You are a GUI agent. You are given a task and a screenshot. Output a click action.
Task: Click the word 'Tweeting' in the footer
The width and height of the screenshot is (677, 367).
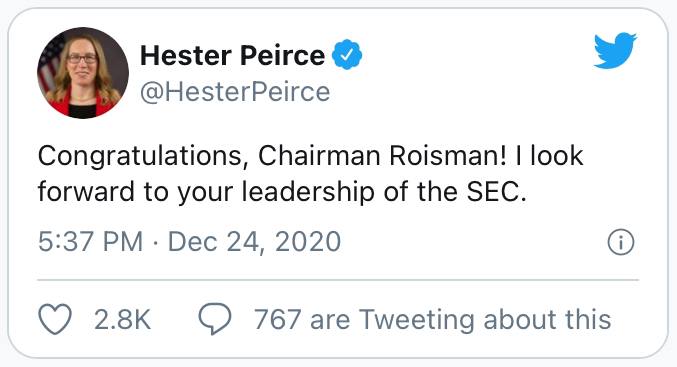(x=417, y=320)
